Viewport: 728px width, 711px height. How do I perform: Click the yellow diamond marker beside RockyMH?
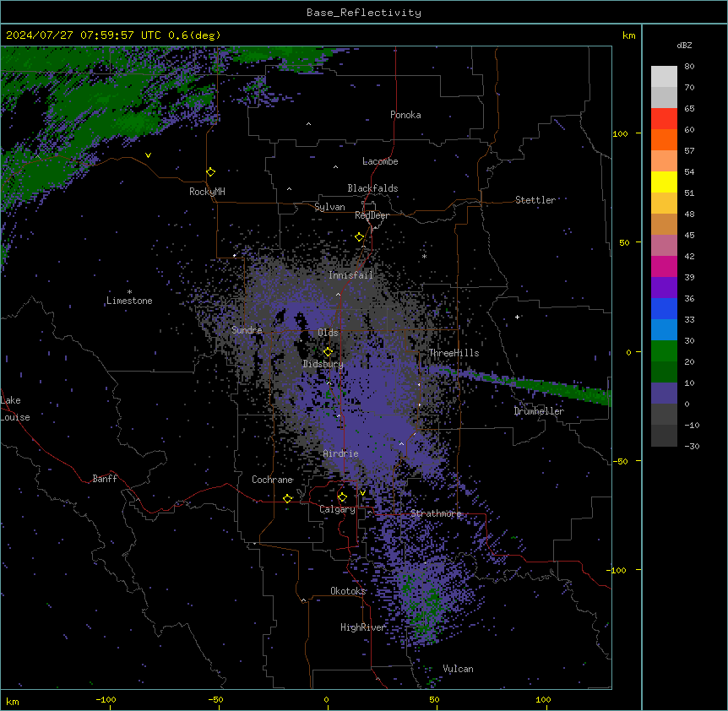click(x=210, y=172)
